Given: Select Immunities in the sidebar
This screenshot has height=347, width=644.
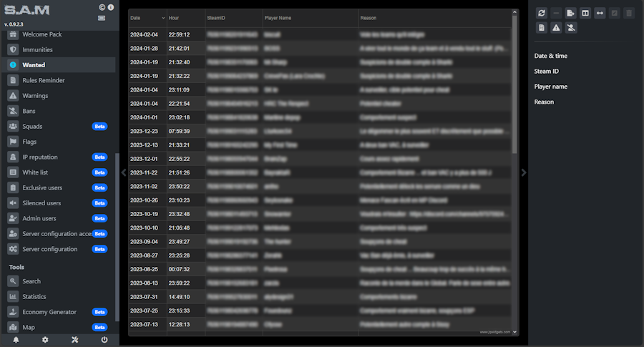Looking at the screenshot, I should 37,49.
